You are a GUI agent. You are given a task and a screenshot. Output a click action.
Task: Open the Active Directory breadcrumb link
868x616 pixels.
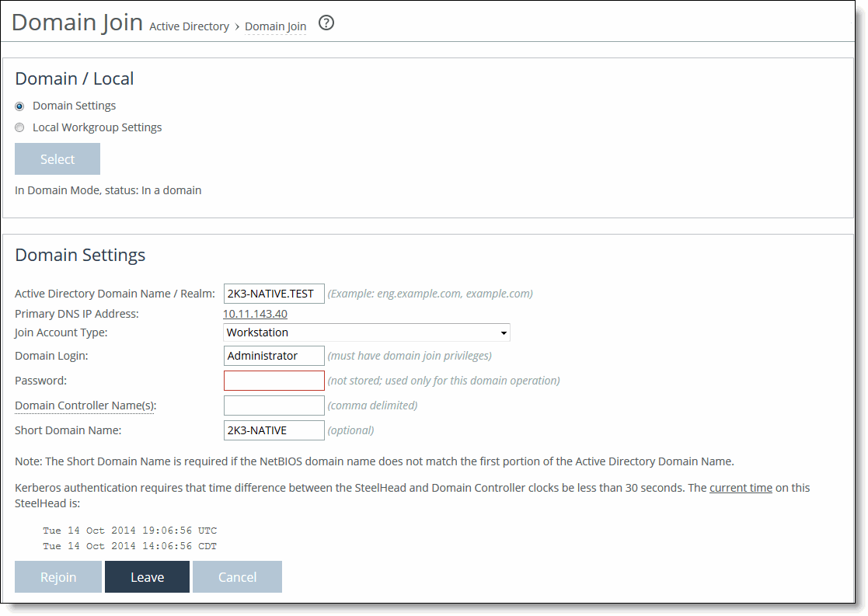click(x=189, y=26)
